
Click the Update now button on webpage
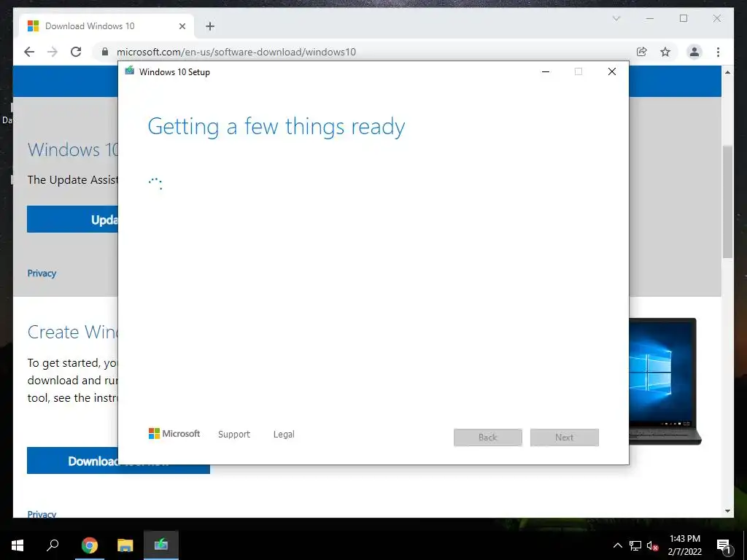point(72,219)
